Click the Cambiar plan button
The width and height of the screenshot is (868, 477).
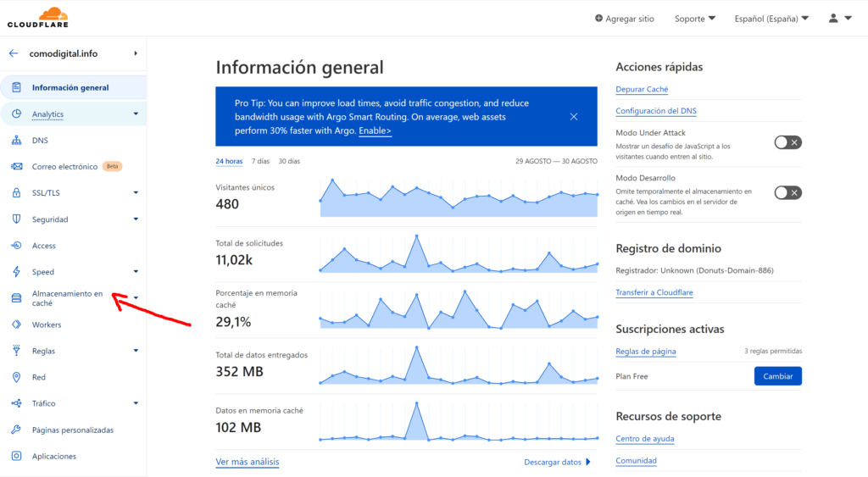point(778,375)
